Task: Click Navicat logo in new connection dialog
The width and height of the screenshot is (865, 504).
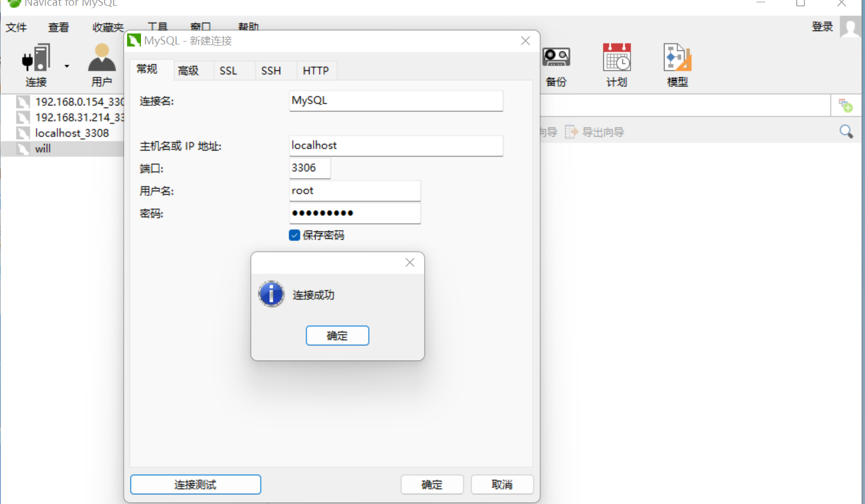Action: [x=134, y=40]
